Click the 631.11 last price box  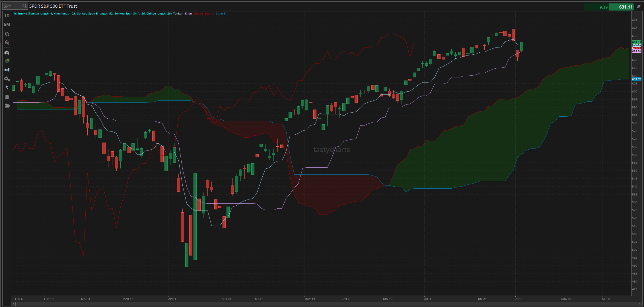tap(622, 7)
